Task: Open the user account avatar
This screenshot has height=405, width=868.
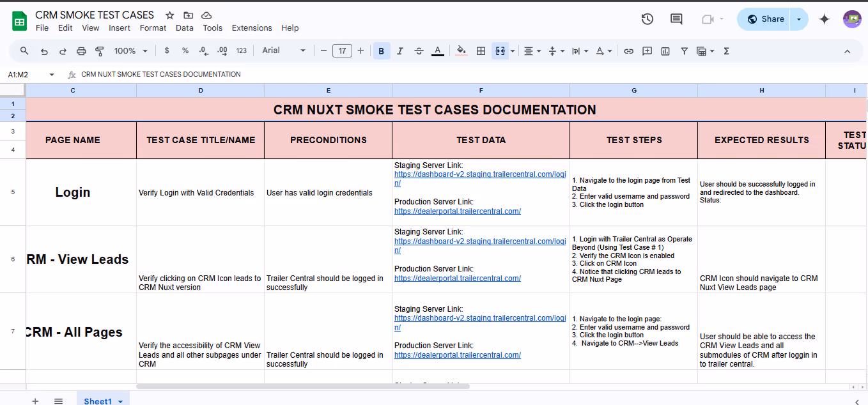Action: [852, 19]
